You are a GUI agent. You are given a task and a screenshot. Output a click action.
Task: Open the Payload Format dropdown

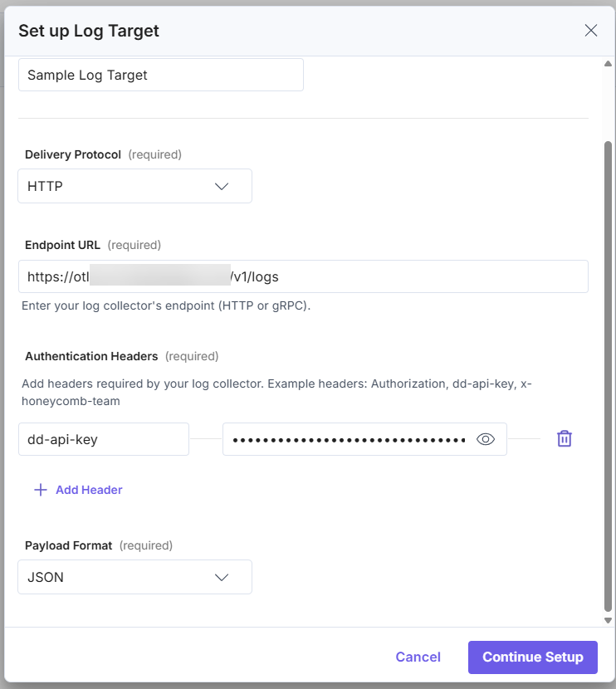coord(134,576)
